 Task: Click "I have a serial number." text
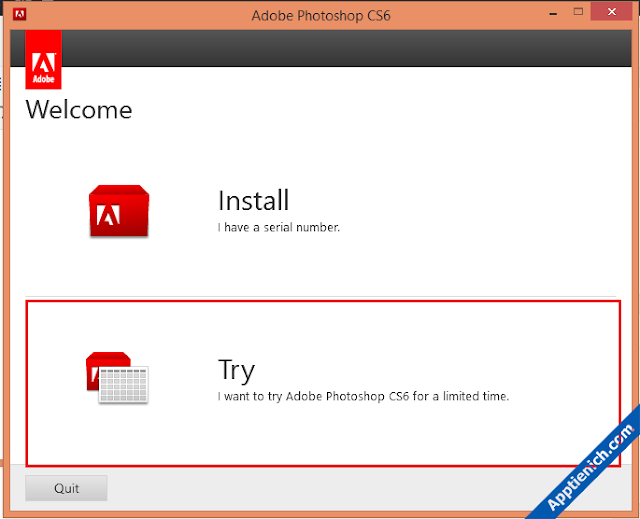tap(278, 227)
